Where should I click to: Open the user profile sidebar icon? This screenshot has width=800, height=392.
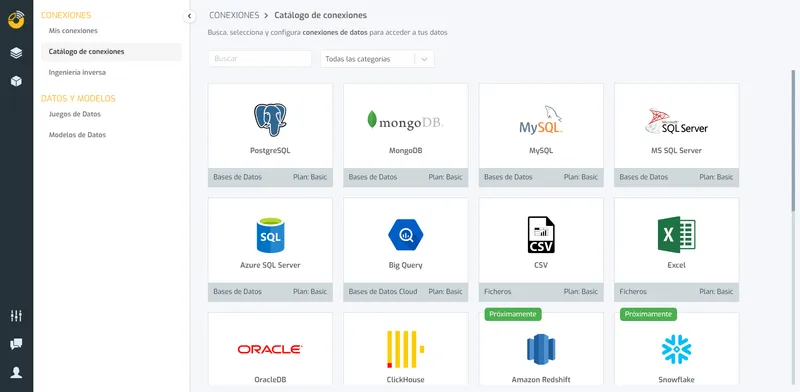(16, 373)
